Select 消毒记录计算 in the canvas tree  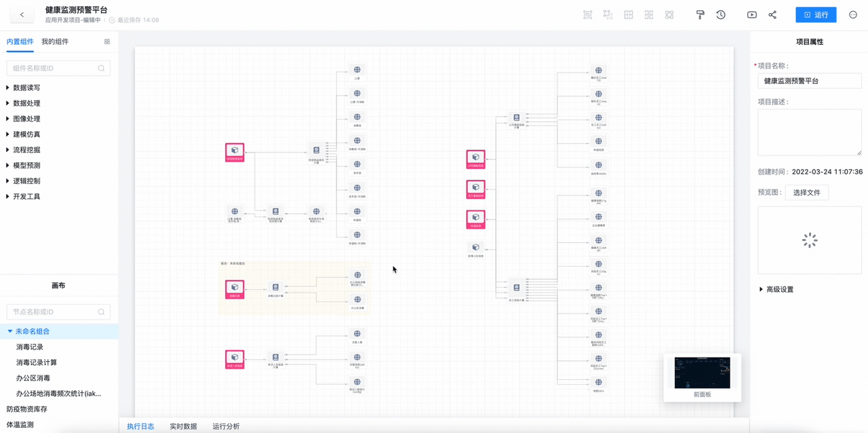pos(37,362)
